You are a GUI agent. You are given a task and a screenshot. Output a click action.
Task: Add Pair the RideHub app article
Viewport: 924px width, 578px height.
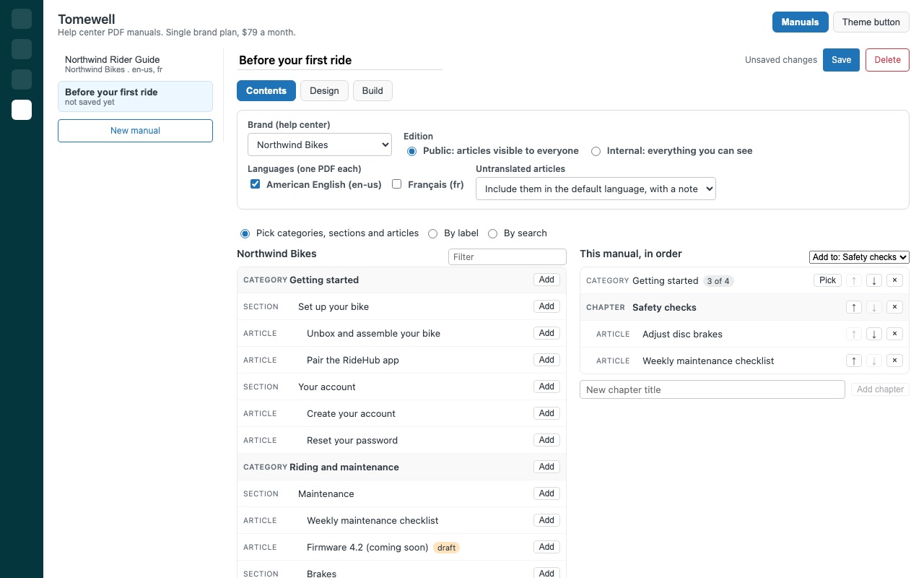(x=546, y=360)
